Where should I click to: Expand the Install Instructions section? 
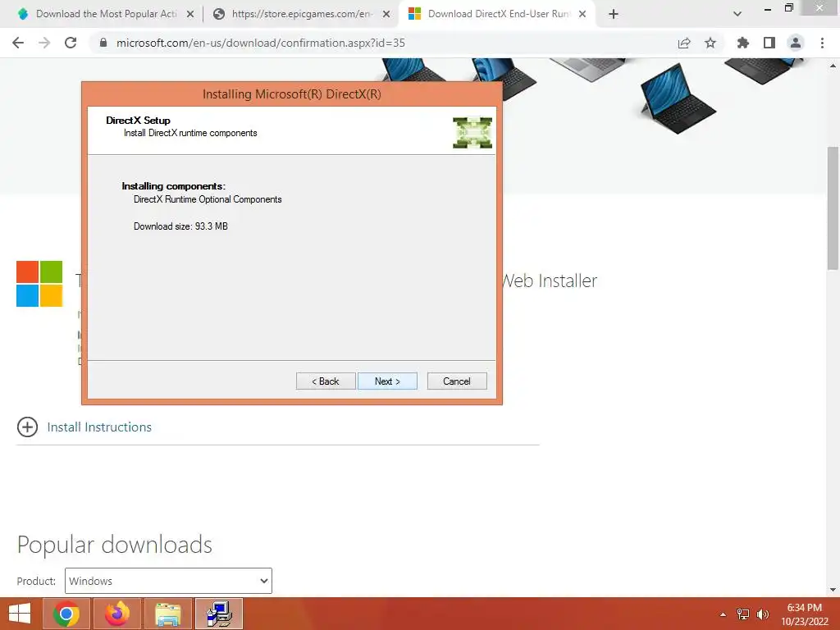click(27, 427)
